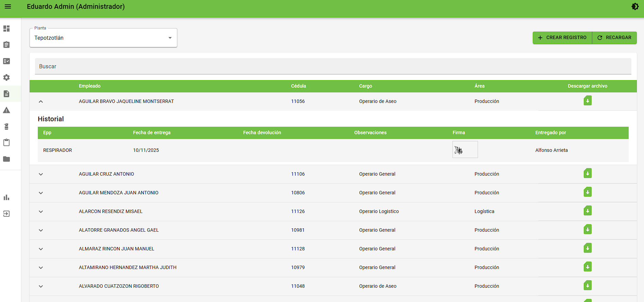The image size is (644, 302).
Task: View the signature thumbnail for RESPIRADOR
Action: 465,149
